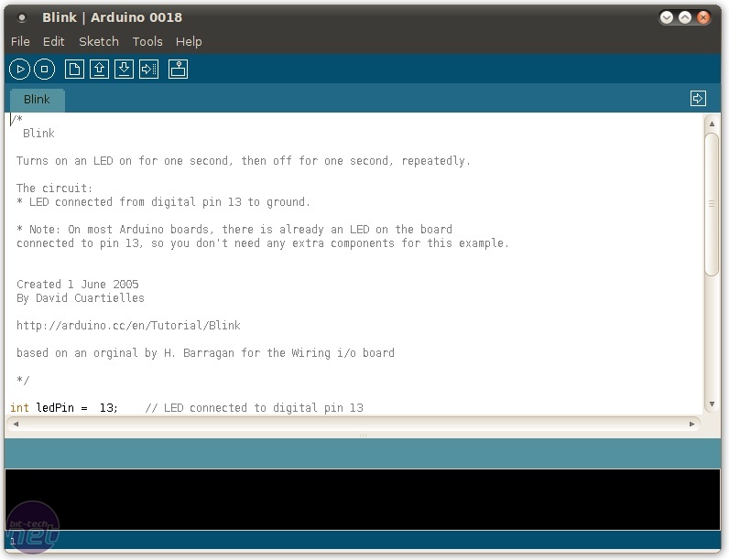
Task: Select the Blink sketch tab
Action: click(x=38, y=100)
